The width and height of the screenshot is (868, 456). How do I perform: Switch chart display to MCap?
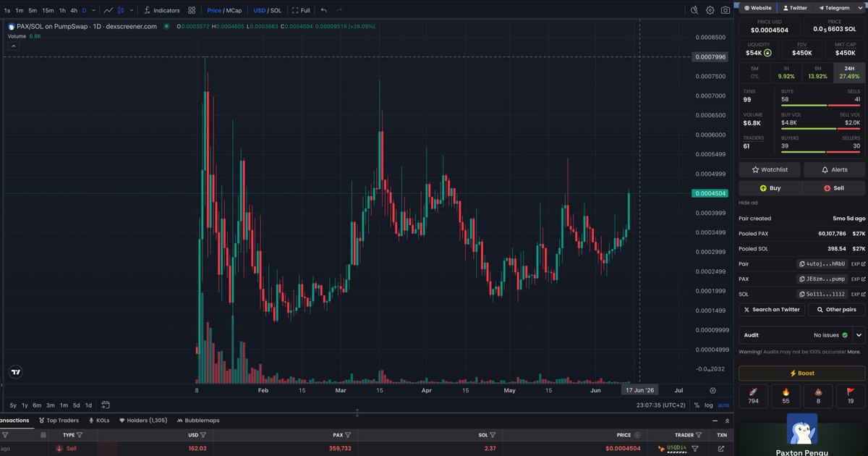[234, 10]
